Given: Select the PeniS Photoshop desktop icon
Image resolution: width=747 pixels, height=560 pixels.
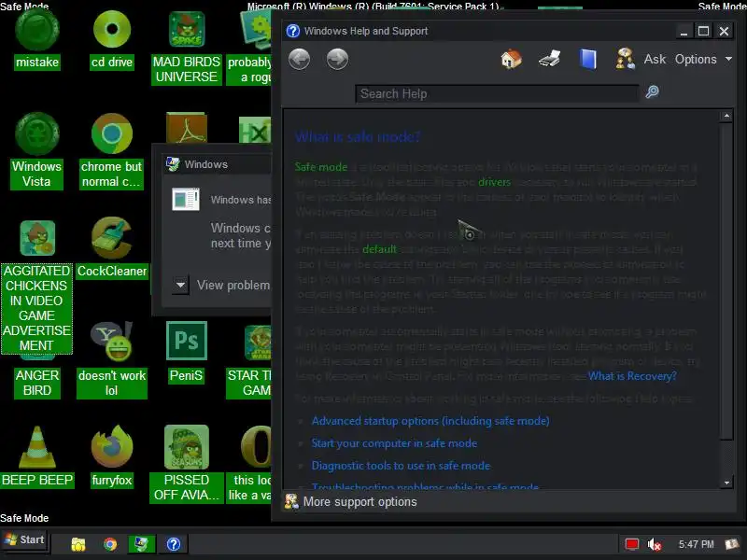Looking at the screenshot, I should click(x=186, y=353).
